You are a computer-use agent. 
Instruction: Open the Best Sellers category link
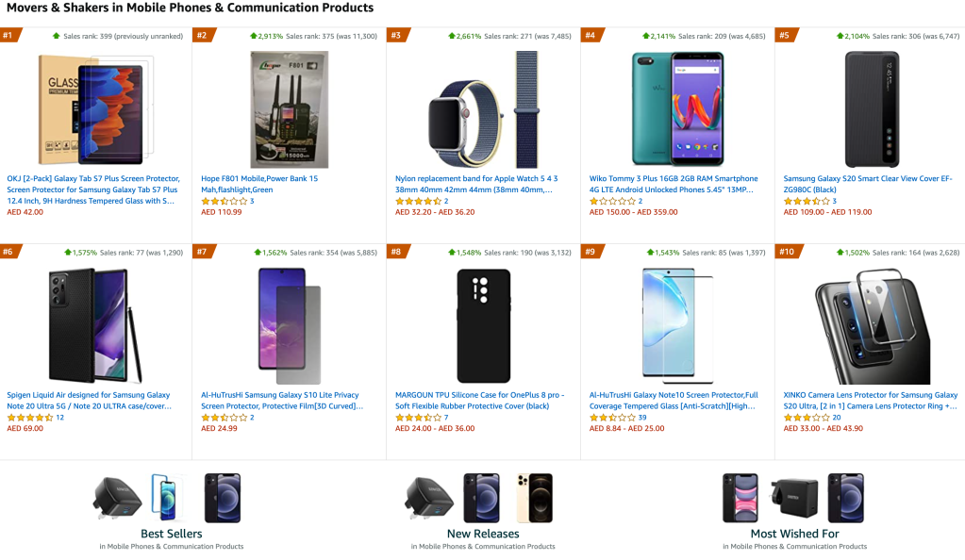171,534
